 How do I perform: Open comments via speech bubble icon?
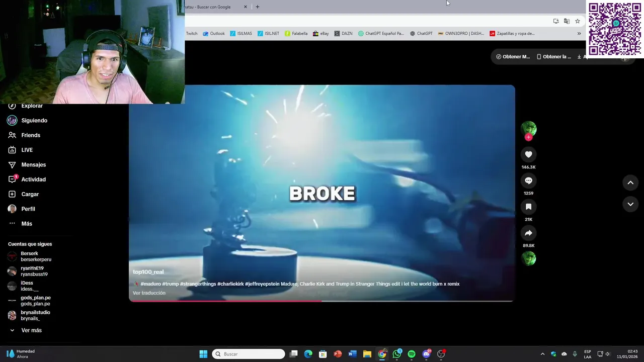(x=528, y=180)
